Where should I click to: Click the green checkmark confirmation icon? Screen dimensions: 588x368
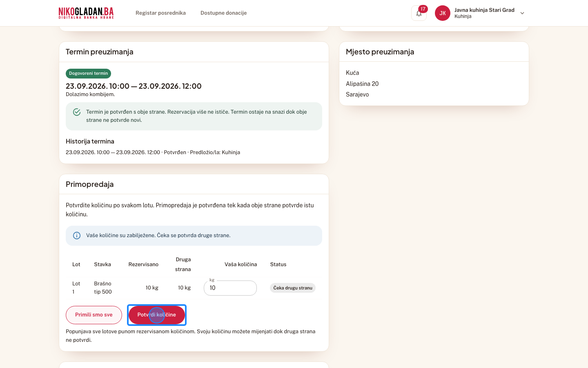pos(77,112)
